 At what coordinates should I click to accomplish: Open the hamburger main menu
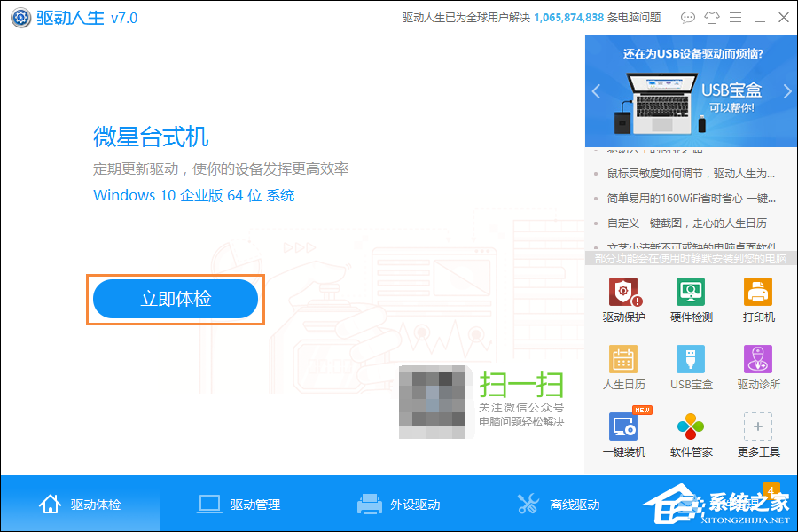735,17
